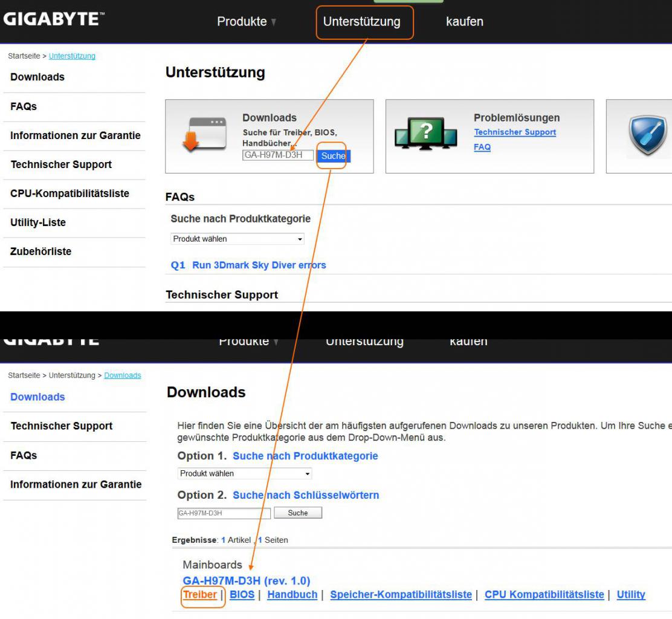
Task: Select FAQs in the upper sidebar
Action: point(24,106)
